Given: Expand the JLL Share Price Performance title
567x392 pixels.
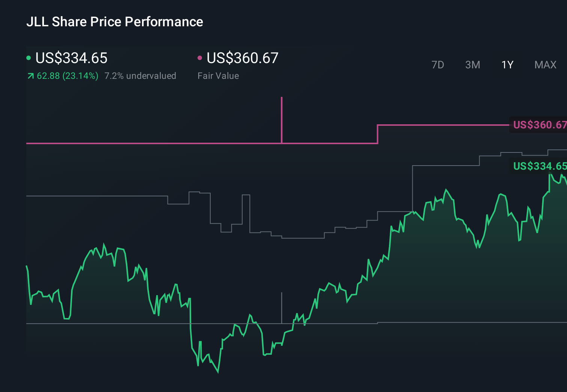Looking at the screenshot, I should click(115, 22).
